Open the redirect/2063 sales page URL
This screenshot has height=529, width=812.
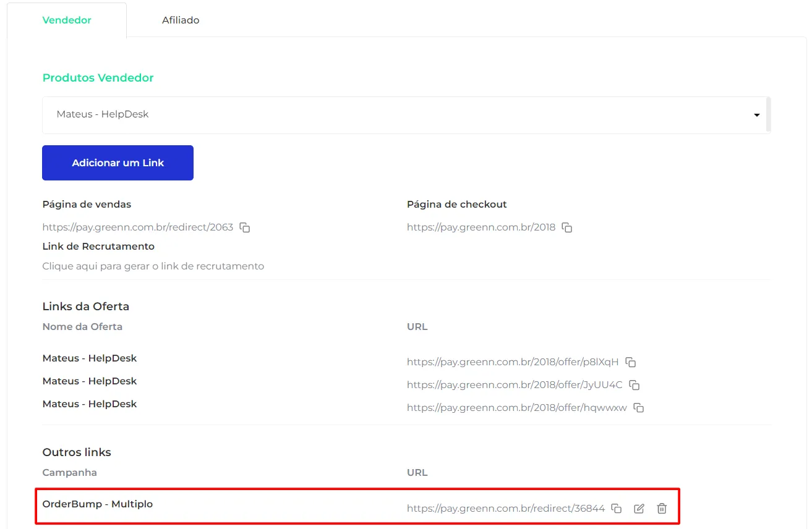(x=138, y=227)
